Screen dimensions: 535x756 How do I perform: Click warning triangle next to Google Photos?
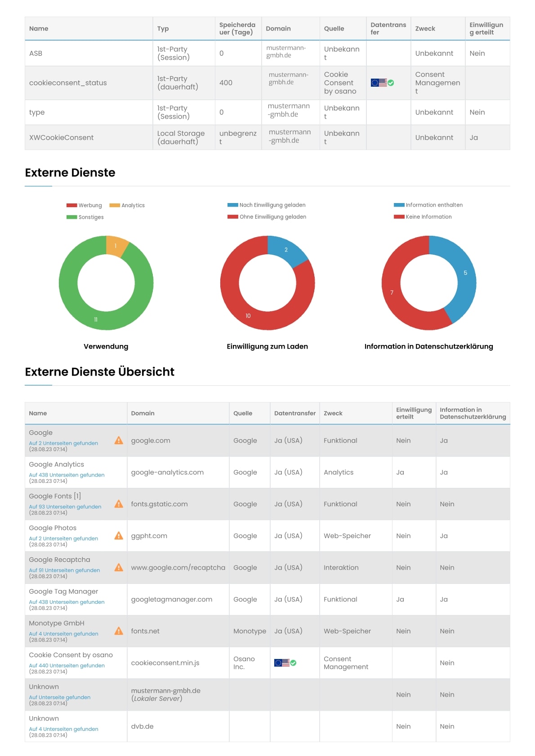(x=119, y=535)
